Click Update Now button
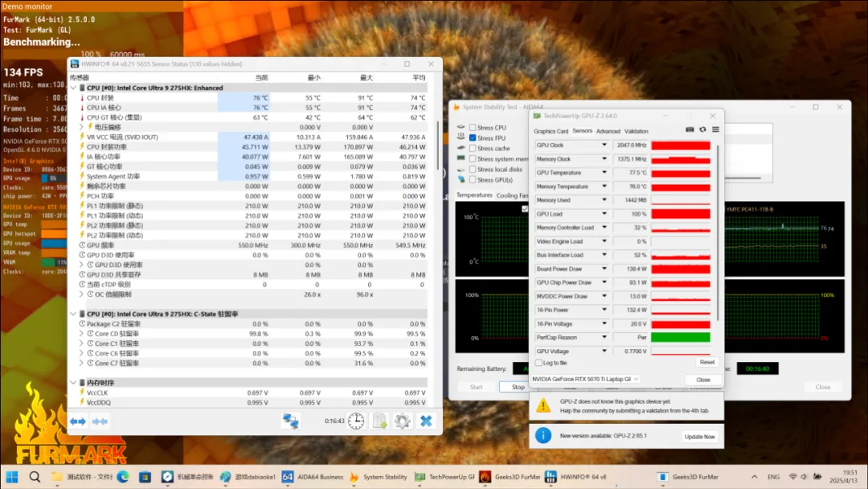Viewport: 868px width, 489px height. 699,437
